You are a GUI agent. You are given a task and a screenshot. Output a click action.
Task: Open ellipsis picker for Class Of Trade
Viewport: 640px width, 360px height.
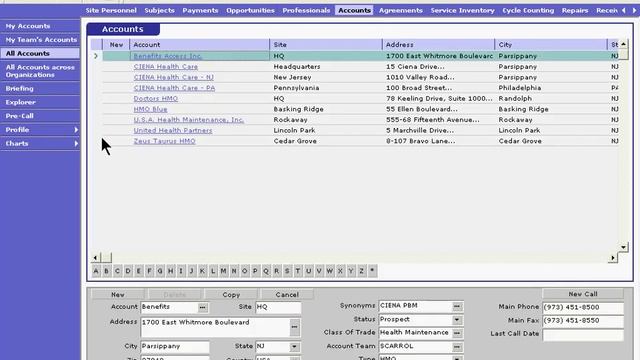click(x=457, y=333)
